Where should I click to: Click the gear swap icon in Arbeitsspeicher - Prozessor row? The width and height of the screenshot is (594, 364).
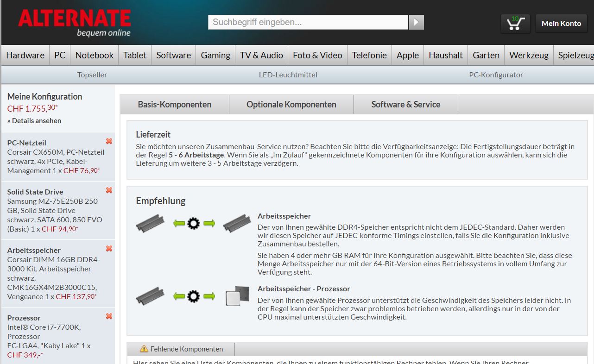coord(194,296)
